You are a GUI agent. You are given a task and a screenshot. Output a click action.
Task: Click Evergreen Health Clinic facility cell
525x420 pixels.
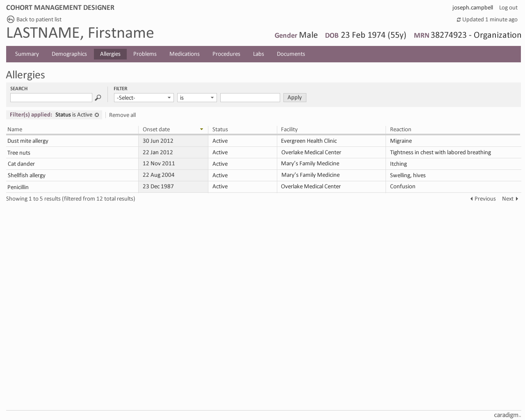(309, 141)
